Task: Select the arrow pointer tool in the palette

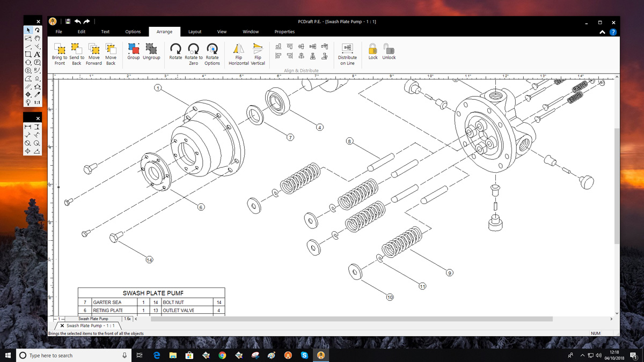Action: [x=28, y=31]
